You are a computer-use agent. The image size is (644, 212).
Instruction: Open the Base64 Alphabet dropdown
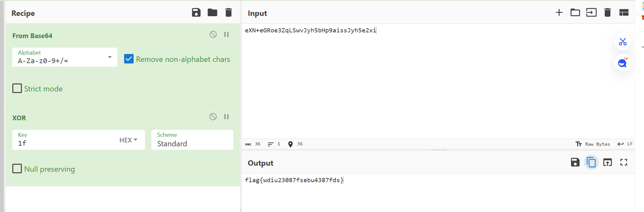[x=110, y=57]
